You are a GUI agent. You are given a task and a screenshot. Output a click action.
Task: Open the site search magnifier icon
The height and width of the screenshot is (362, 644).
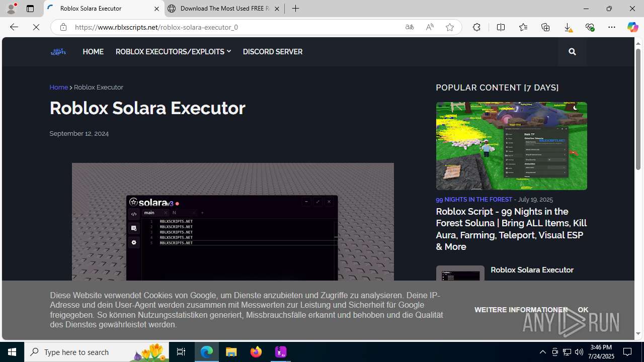(572, 52)
